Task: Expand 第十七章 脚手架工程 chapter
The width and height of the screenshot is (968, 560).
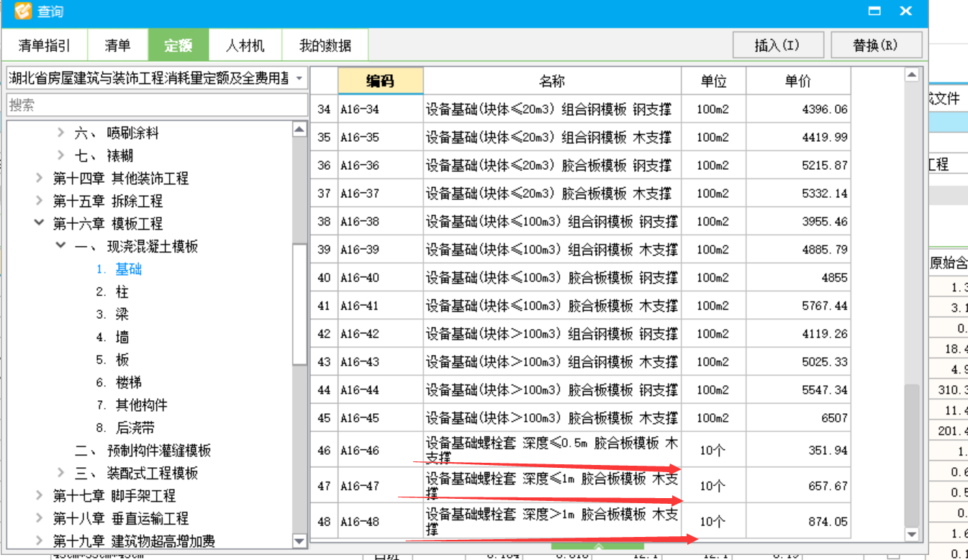Action: (x=40, y=496)
